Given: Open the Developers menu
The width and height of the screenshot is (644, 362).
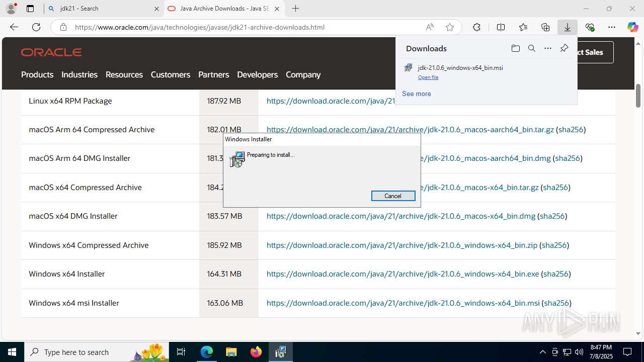Looking at the screenshot, I should [258, 74].
